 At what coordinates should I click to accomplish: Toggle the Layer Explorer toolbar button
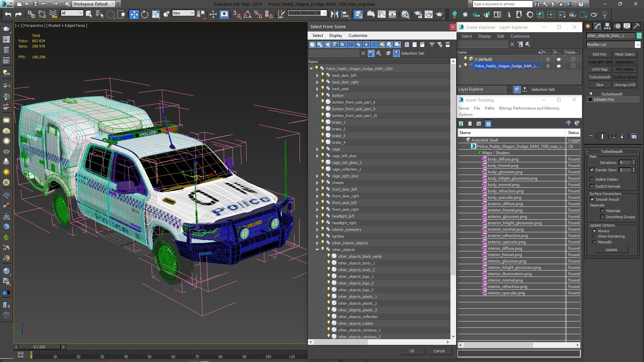tap(358, 14)
